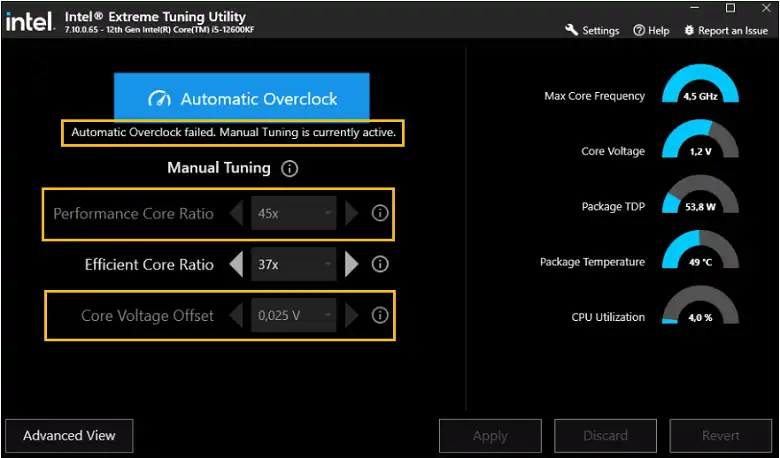Open Settings in the title bar
The image size is (780, 458).
click(x=592, y=30)
